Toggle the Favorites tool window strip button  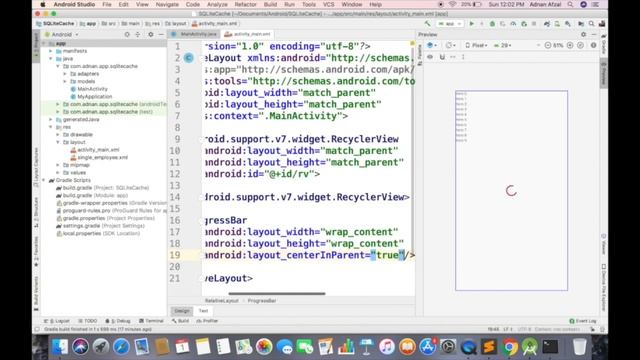pyautogui.click(x=36, y=251)
